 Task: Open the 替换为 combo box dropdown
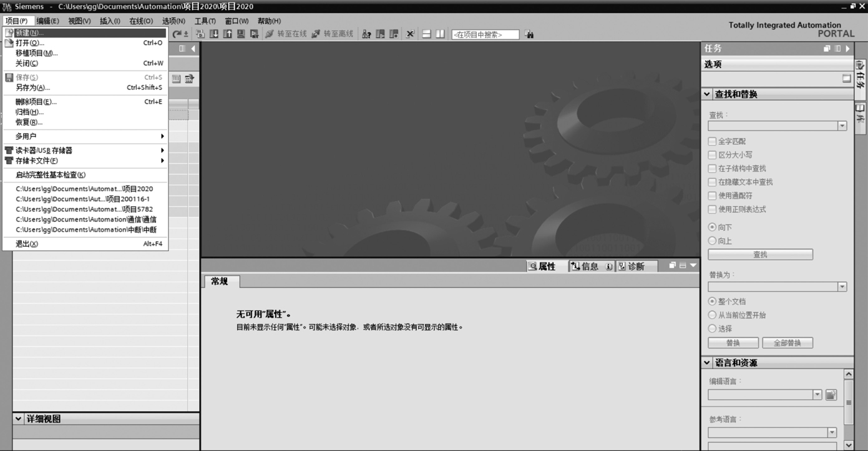[842, 287]
